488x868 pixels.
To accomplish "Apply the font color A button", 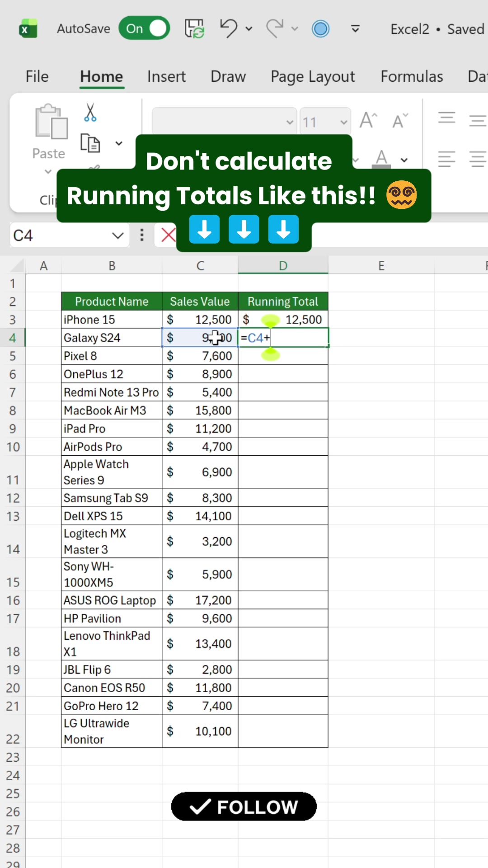I will (x=382, y=159).
